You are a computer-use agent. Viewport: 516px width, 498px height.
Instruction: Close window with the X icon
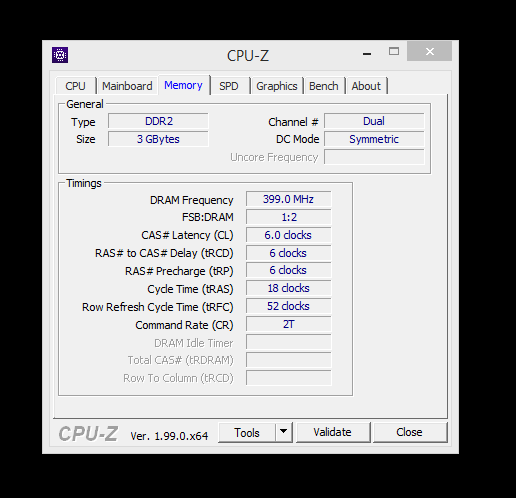point(430,51)
